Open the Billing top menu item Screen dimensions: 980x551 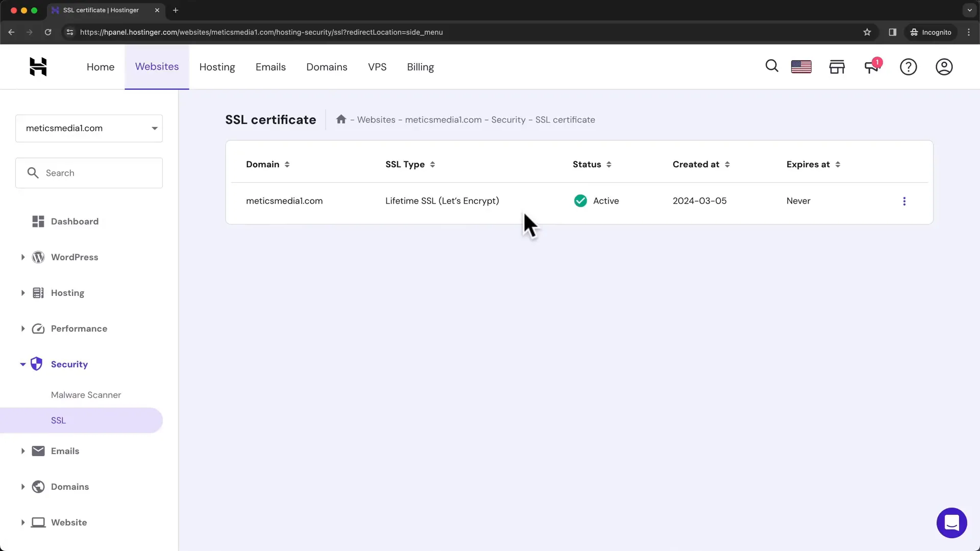(421, 67)
